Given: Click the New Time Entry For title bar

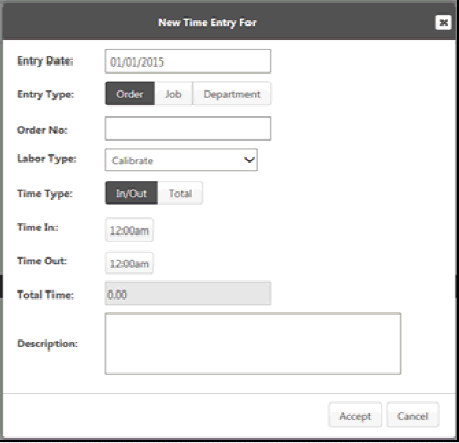Looking at the screenshot, I should [x=207, y=23].
